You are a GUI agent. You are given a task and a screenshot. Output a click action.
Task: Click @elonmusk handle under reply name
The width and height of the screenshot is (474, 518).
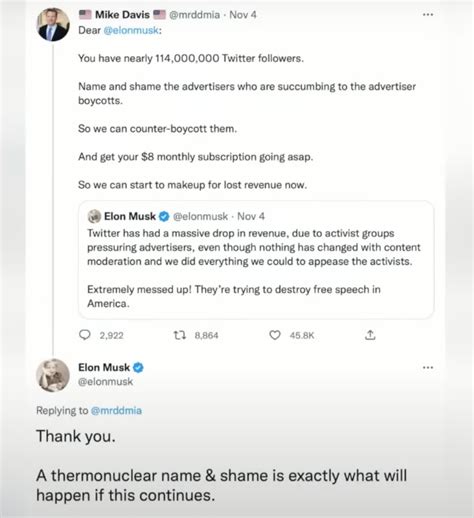tap(105, 382)
